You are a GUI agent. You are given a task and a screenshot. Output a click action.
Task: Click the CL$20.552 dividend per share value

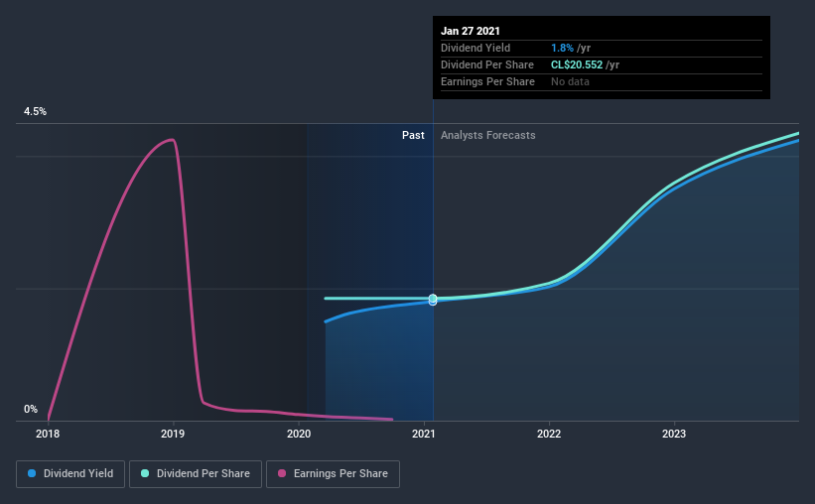tap(577, 64)
